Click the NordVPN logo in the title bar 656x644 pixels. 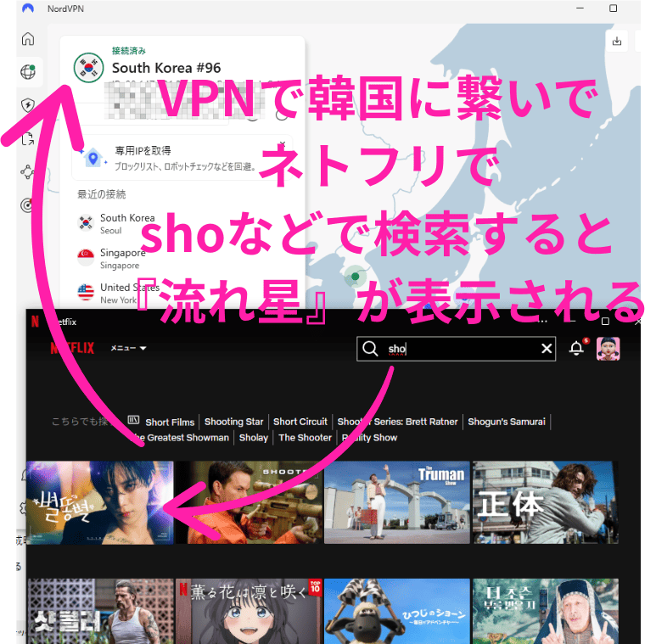click(28, 8)
